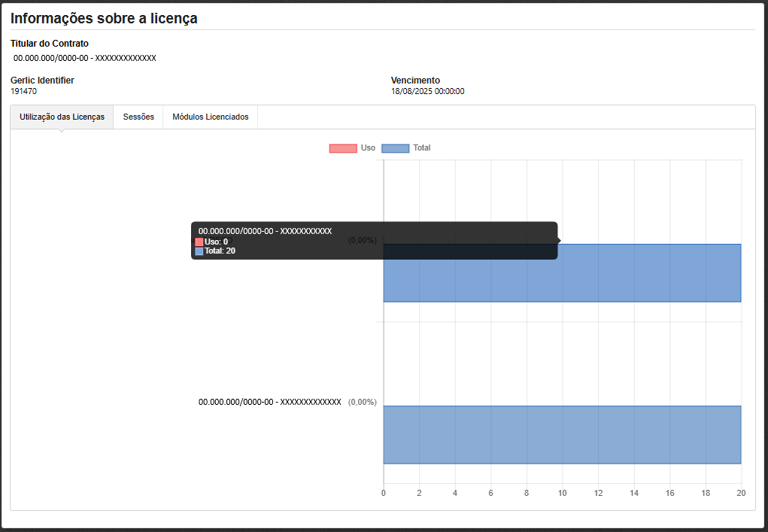Image resolution: width=768 pixels, height=532 pixels.
Task: Click the blue Total square in the tooltip
Action: (x=199, y=251)
